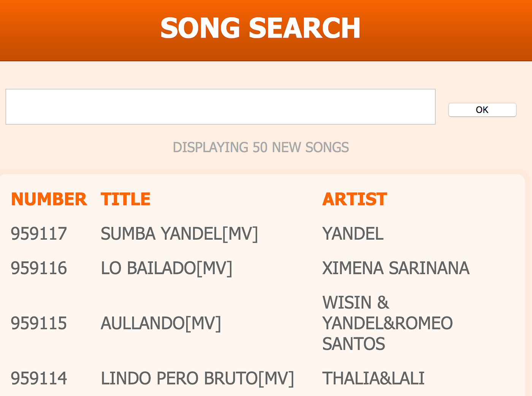This screenshot has width=532, height=396.
Task: Open the AULLANDO[MV] song entry
Action: point(161,323)
